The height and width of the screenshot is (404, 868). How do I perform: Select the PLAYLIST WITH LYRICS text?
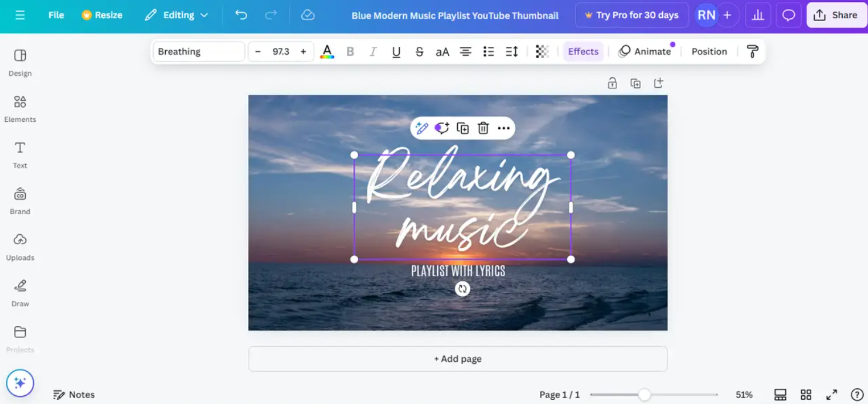pyautogui.click(x=458, y=271)
